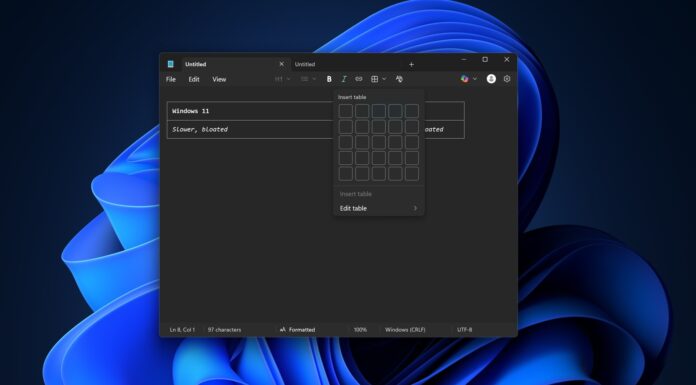Click the Notepad app icon in the title bar

(x=170, y=64)
